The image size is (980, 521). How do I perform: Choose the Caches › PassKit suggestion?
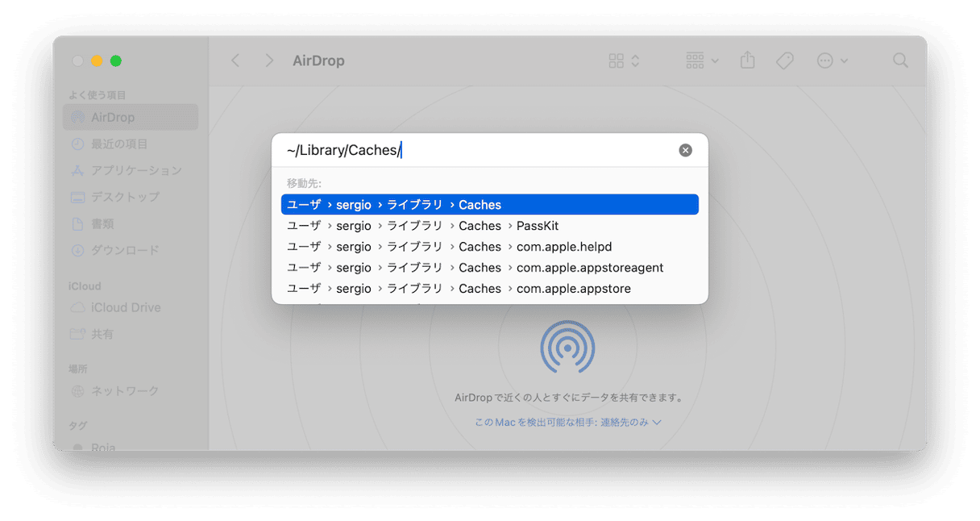tap(490, 226)
